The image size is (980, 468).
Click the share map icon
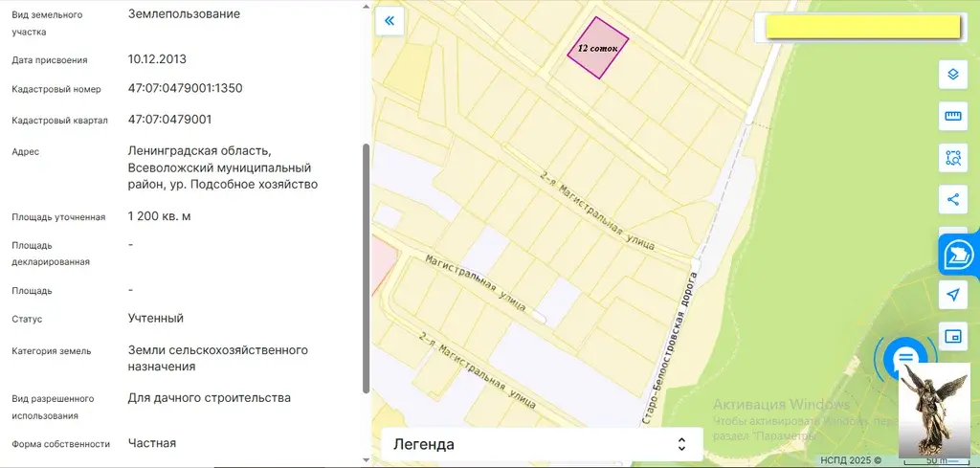point(952,200)
